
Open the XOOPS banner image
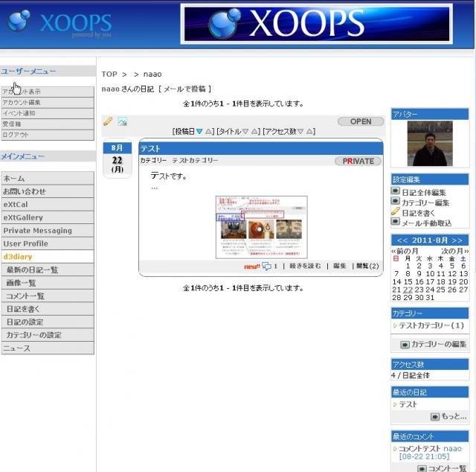pos(316,24)
